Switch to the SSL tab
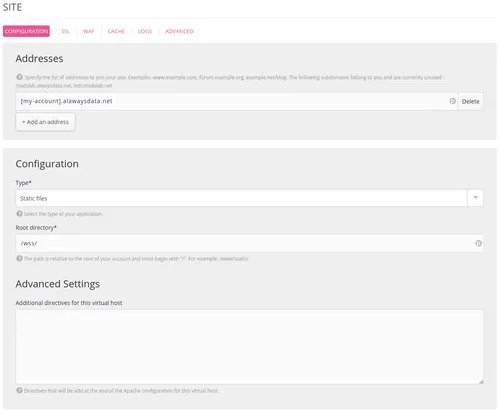This screenshot has width=500, height=411. [65, 31]
